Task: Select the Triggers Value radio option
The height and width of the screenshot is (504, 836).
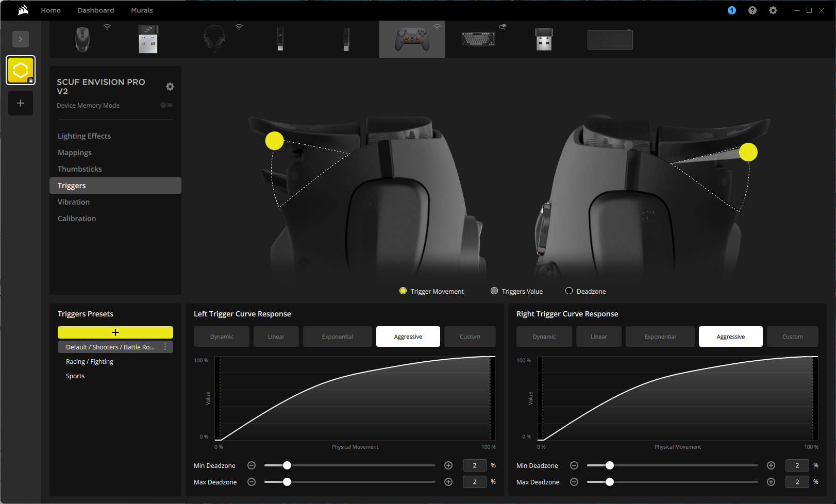Action: coord(494,291)
